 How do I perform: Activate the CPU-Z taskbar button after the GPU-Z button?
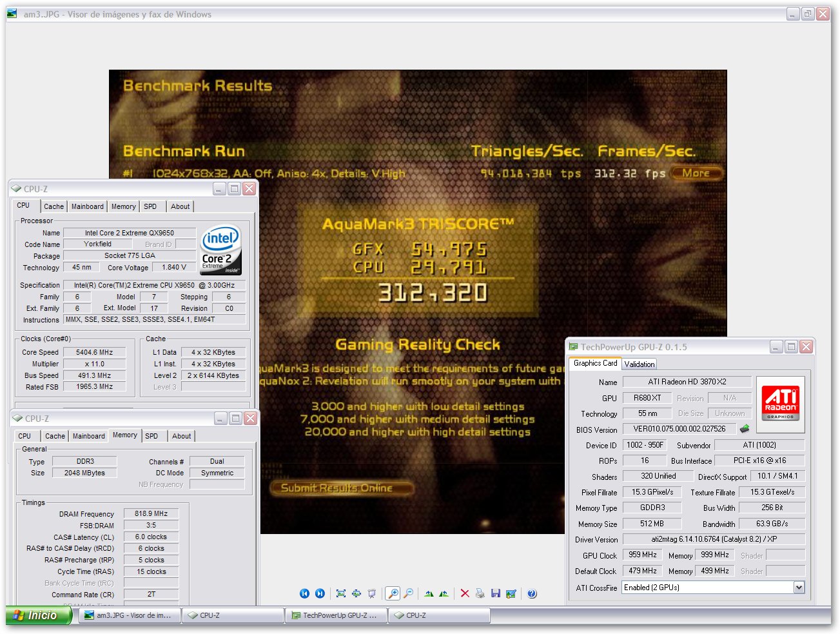click(x=439, y=615)
